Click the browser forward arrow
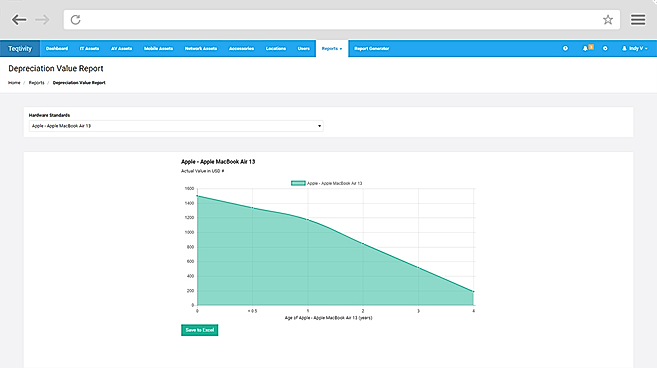 [42, 20]
